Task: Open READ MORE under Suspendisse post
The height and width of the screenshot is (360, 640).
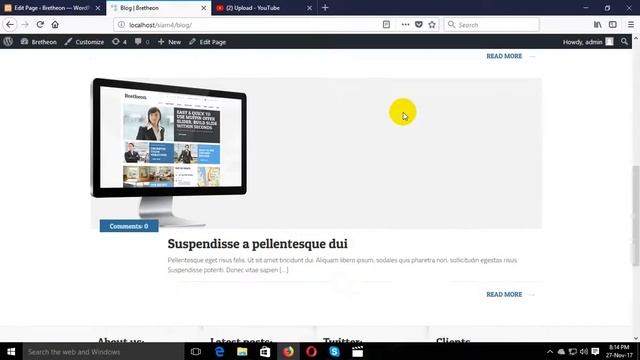Action: click(x=504, y=294)
